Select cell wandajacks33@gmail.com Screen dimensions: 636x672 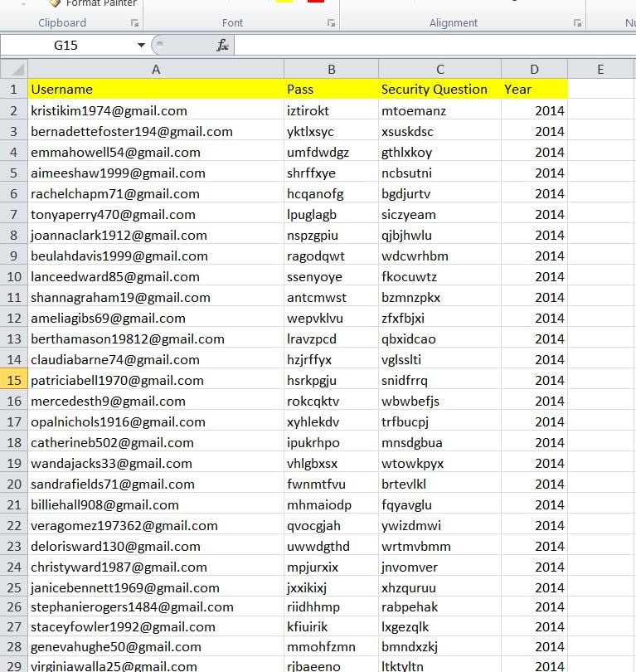tap(156, 463)
